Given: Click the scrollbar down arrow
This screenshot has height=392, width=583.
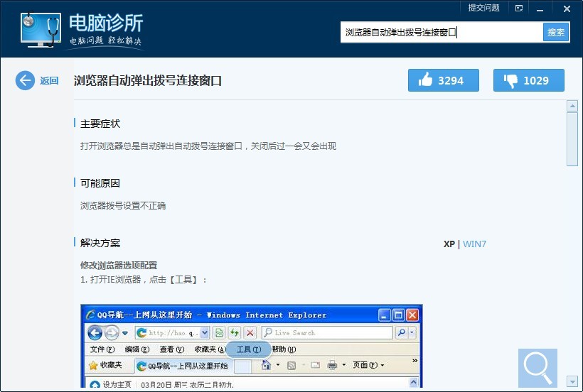Looking at the screenshot, I should [x=572, y=381].
